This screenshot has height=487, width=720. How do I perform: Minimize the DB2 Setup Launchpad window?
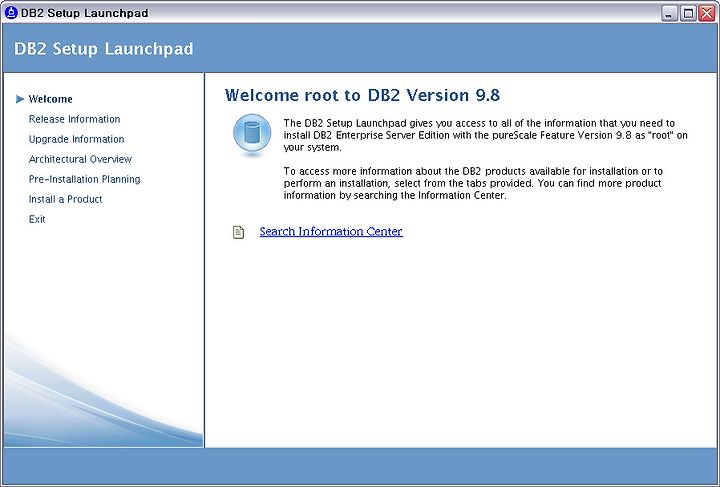(669, 13)
